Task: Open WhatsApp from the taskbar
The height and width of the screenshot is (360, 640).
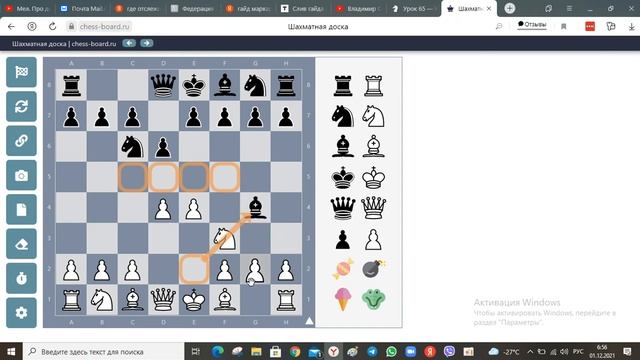Action: [391, 351]
